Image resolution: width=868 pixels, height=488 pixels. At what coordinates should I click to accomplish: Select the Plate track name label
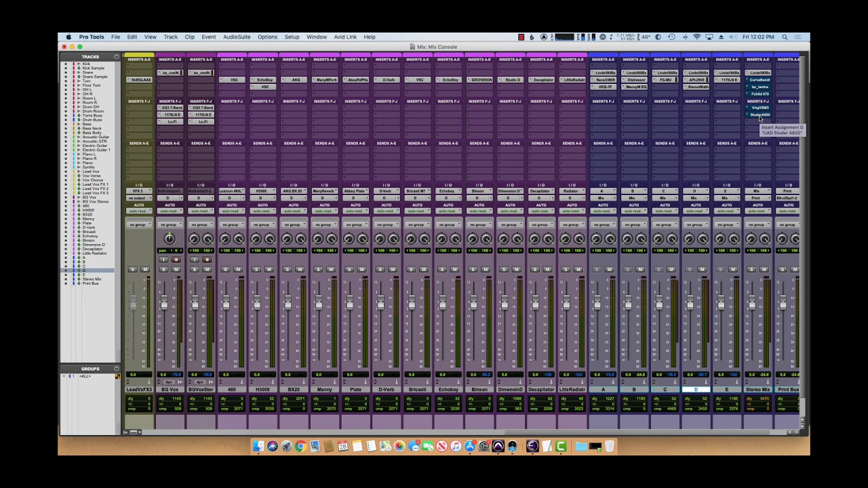355,390
